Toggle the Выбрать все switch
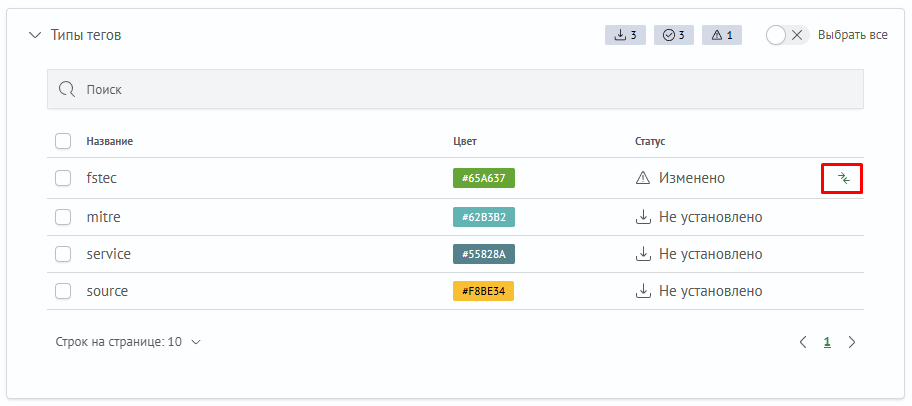912x406 pixels. (x=786, y=35)
